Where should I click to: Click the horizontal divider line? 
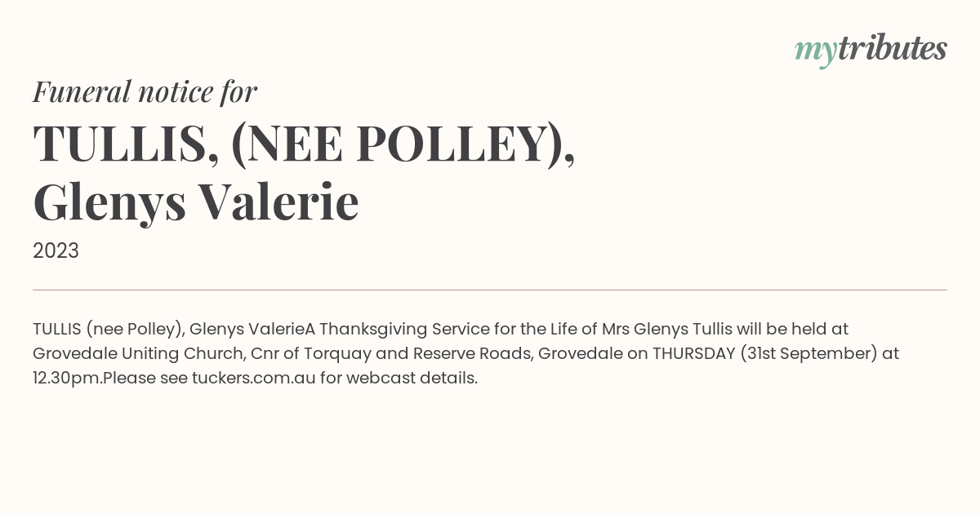(x=490, y=290)
